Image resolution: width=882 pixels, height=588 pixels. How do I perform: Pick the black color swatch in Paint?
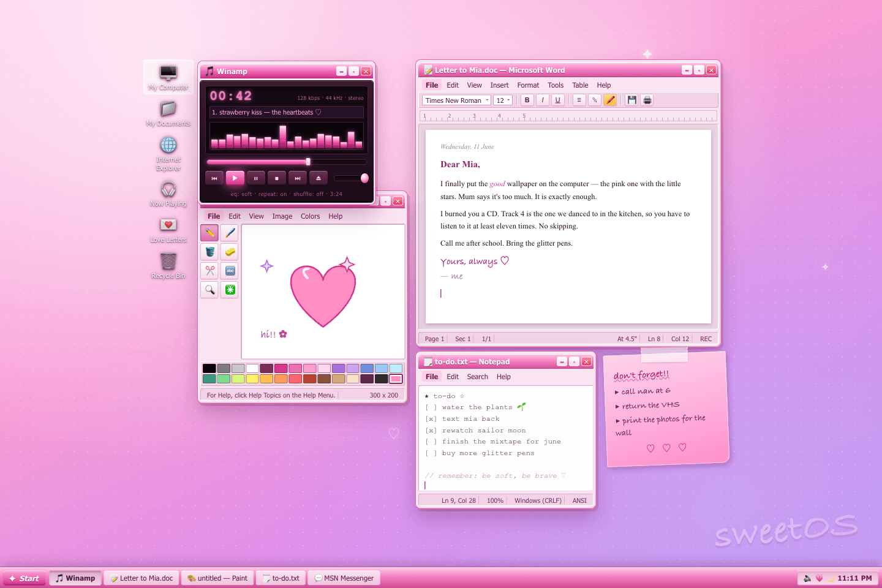pyautogui.click(x=209, y=368)
